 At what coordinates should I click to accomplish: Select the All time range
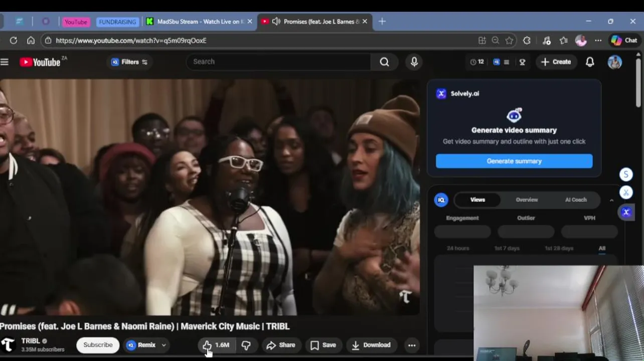point(602,248)
